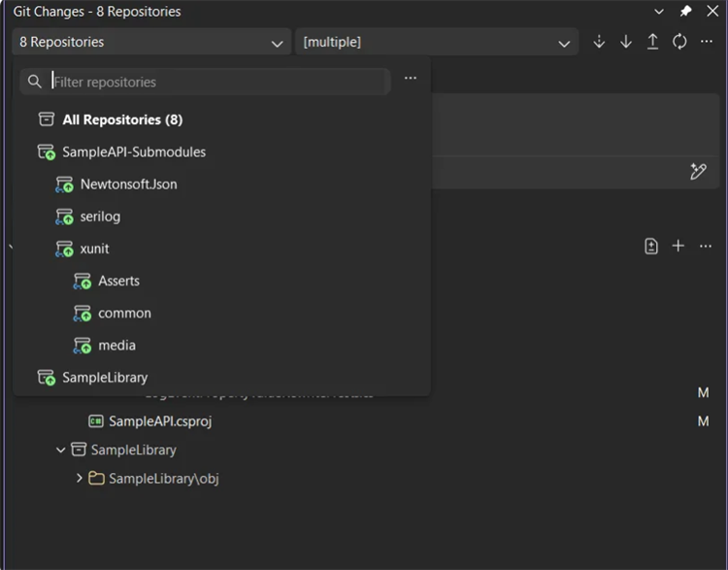The width and height of the screenshot is (728, 570).
Task: Click SampleAPI.csproj file name
Action: tap(160, 421)
